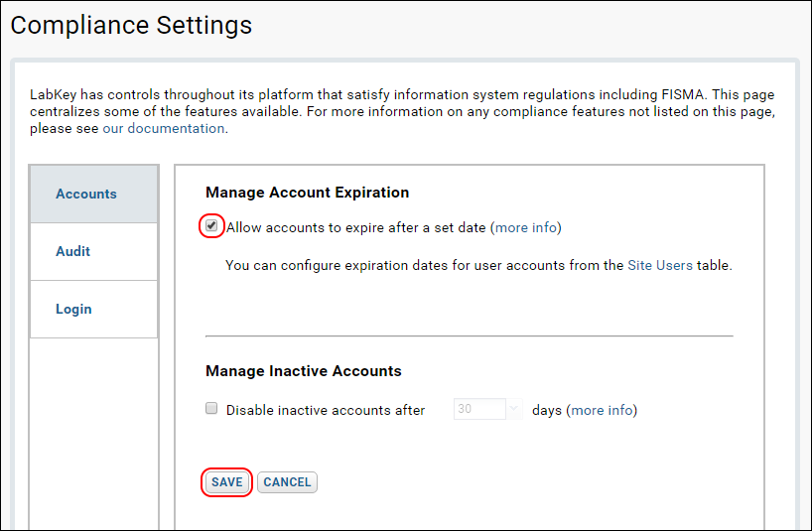Follow the Site Users table link
This screenshot has width=812, height=531.
tap(660, 266)
